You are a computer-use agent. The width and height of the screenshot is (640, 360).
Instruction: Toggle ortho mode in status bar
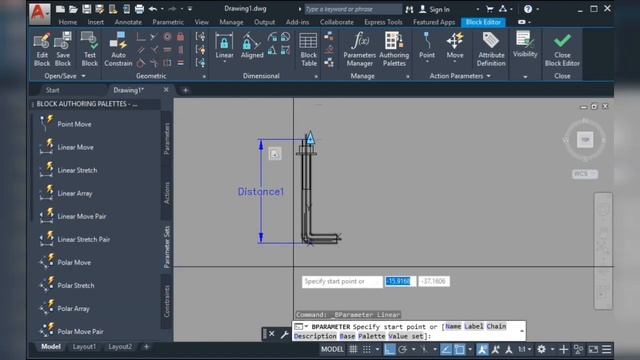coord(389,349)
